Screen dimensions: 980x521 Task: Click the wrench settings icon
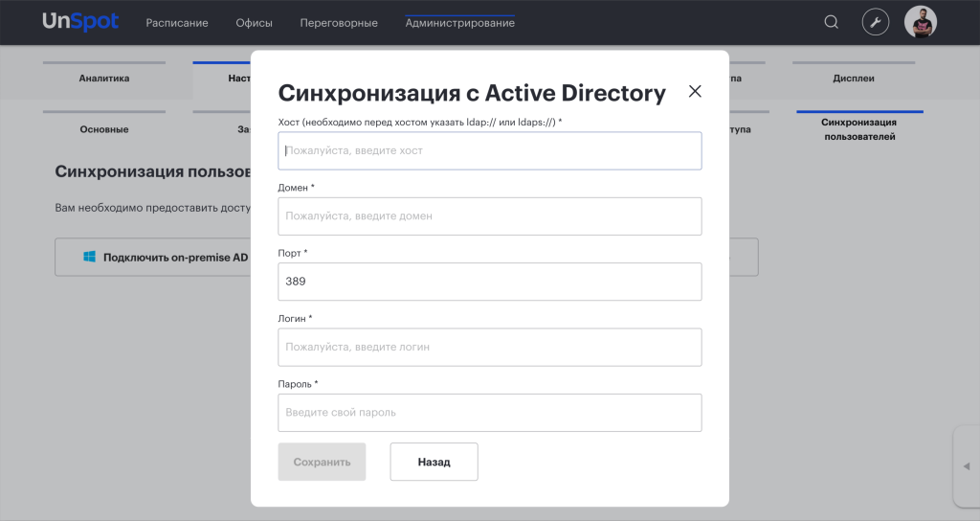click(x=875, y=23)
